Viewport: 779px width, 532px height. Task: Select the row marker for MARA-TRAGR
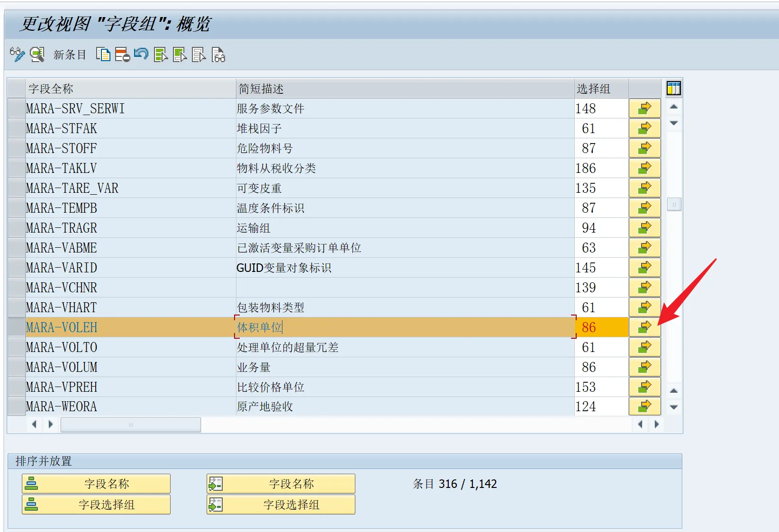17,228
